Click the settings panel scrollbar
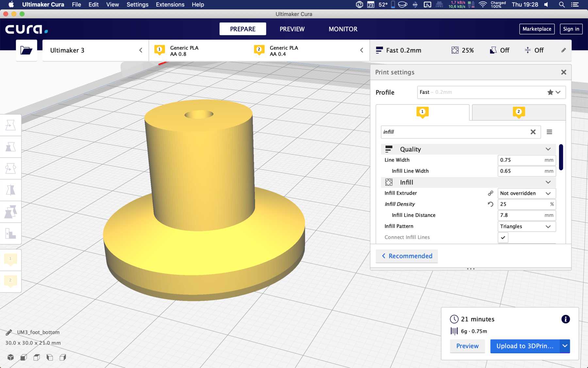 point(561,157)
